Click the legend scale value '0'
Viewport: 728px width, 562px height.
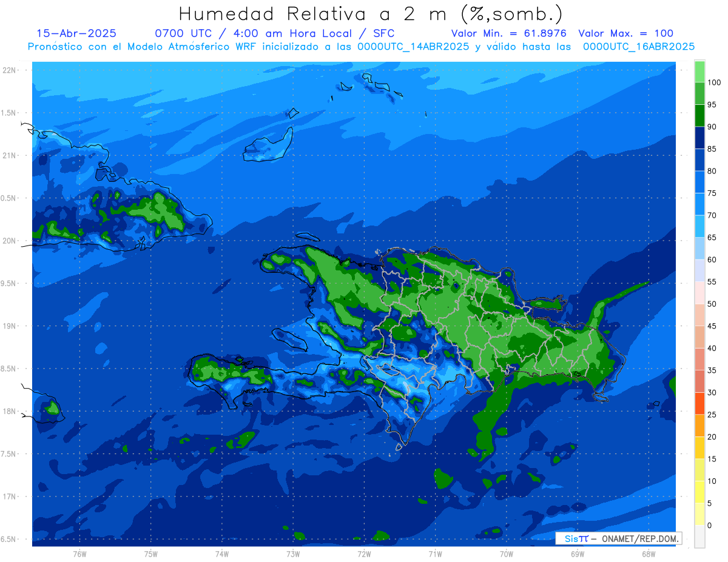(710, 525)
